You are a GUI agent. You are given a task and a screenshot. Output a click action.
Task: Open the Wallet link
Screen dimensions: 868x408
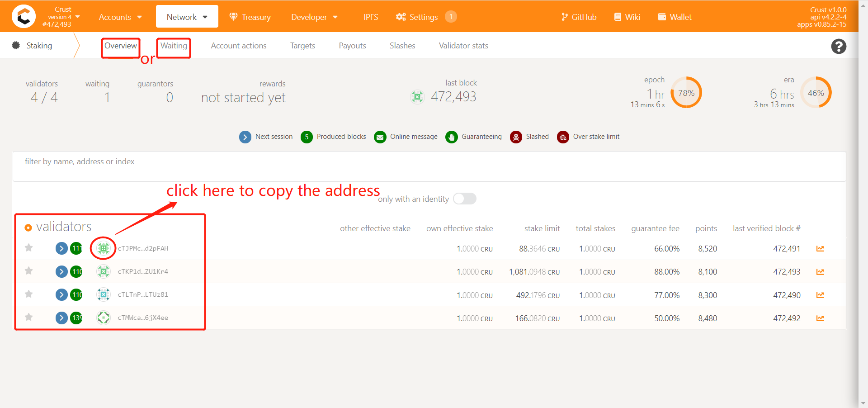(675, 17)
